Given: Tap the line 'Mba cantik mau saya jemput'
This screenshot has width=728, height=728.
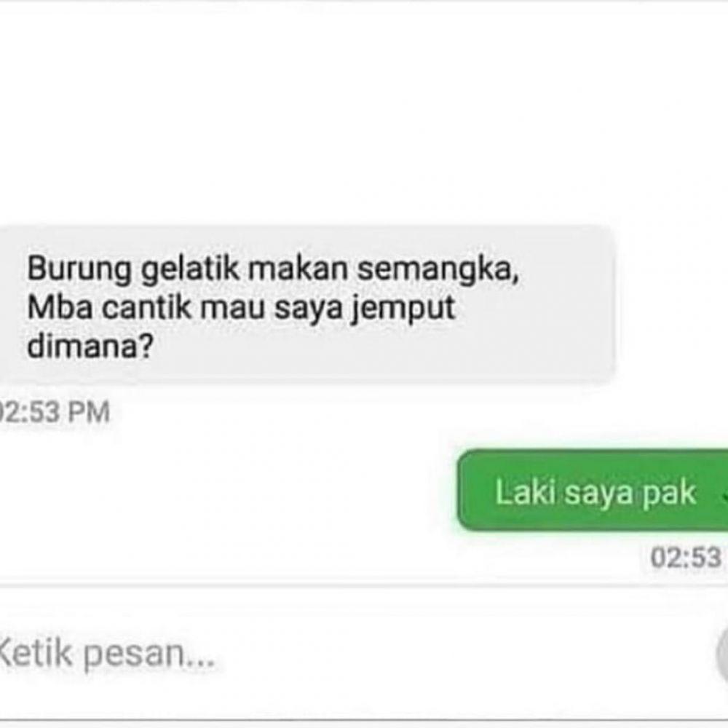Looking at the screenshot, I should 242,308.
